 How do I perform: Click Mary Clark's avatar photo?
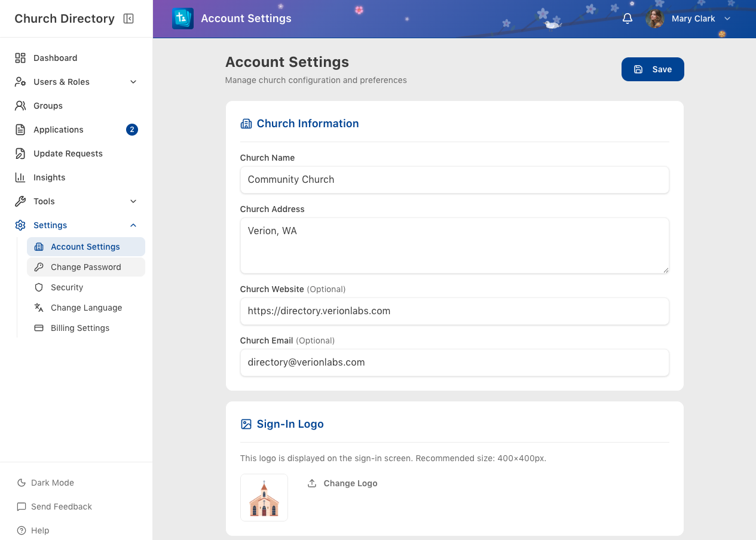(x=655, y=19)
